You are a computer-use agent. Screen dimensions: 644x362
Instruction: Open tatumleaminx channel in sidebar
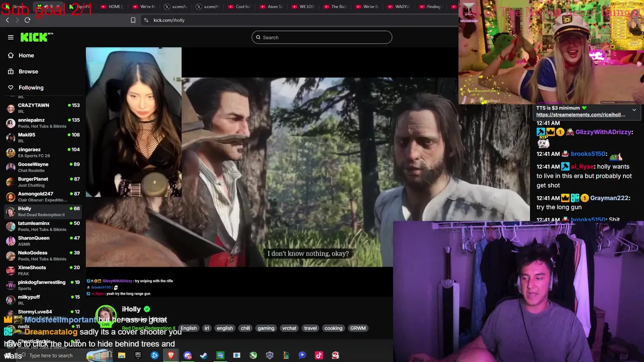click(x=42, y=226)
